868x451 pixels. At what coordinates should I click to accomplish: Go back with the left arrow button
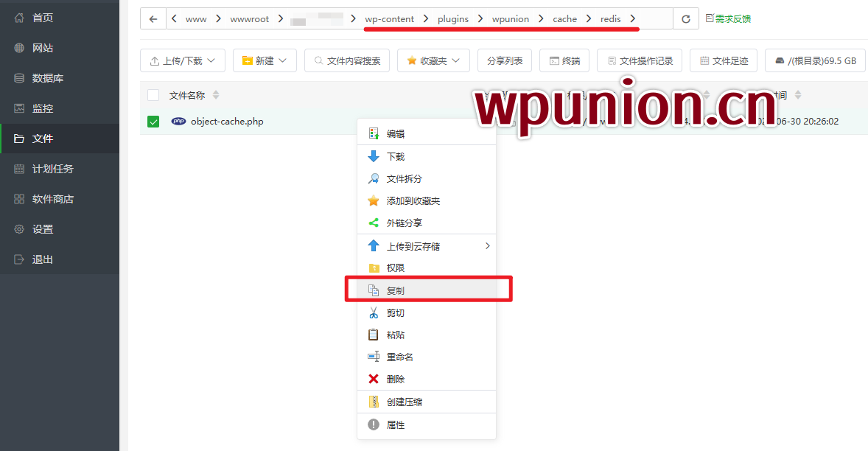pos(153,19)
